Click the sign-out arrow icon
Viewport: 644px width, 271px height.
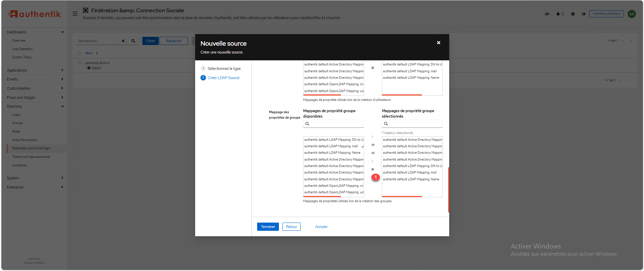(x=583, y=14)
